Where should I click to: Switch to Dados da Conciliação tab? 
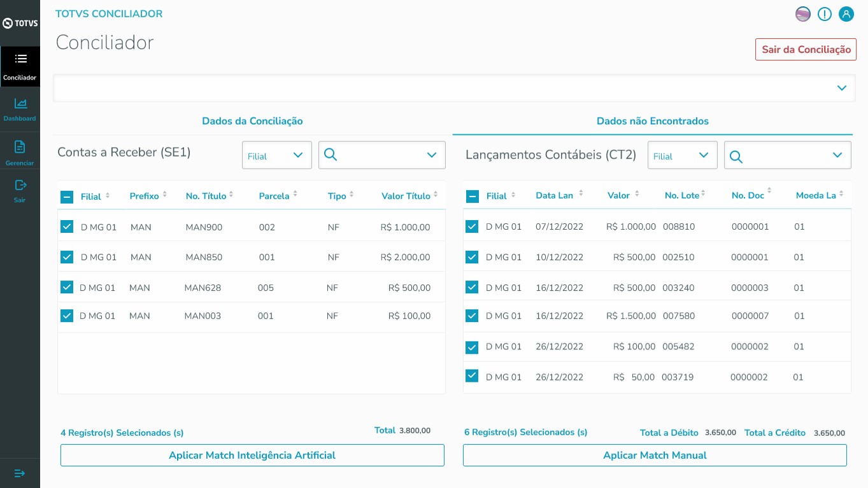tap(252, 121)
